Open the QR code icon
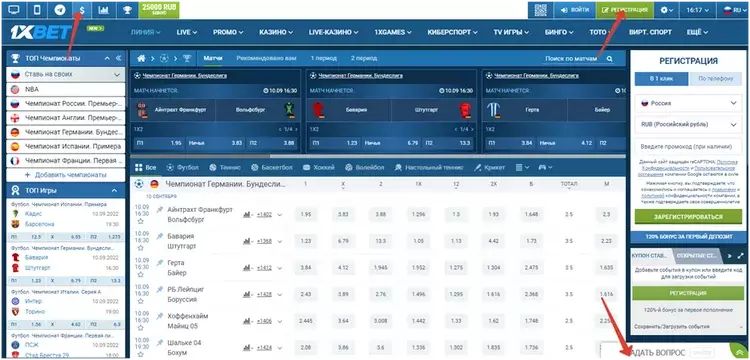The height and width of the screenshot is (360, 750). click(540, 10)
